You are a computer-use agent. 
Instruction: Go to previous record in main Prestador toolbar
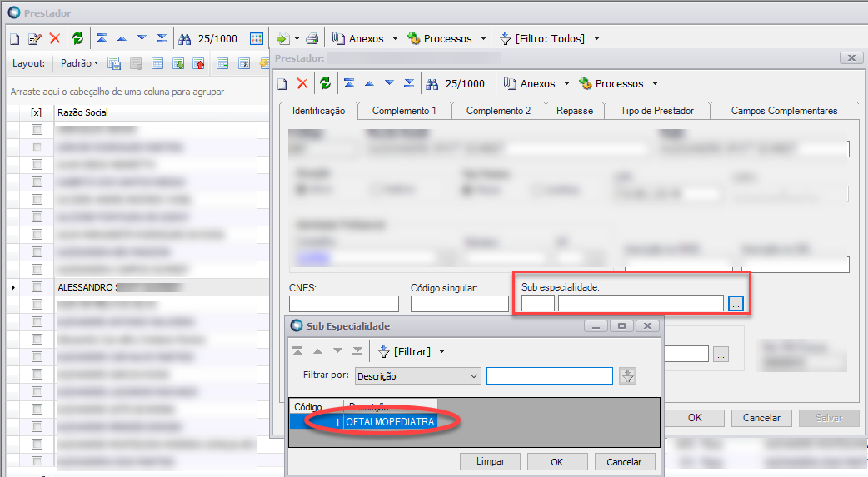122,38
